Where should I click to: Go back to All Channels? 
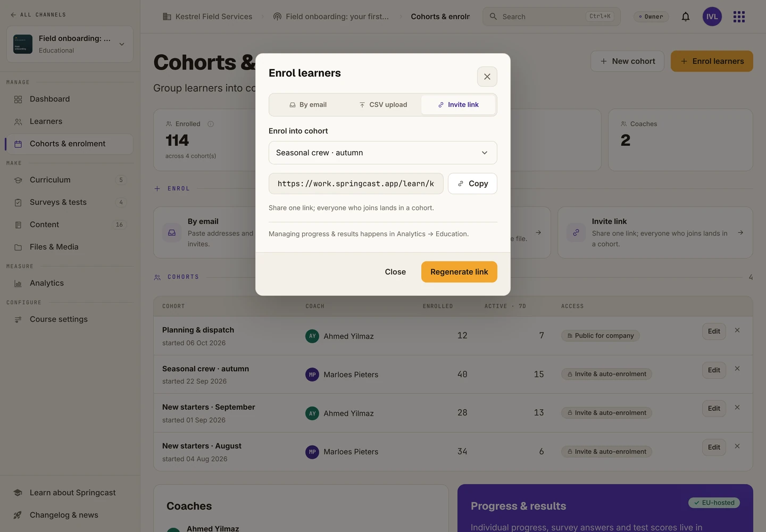pyautogui.click(x=38, y=15)
